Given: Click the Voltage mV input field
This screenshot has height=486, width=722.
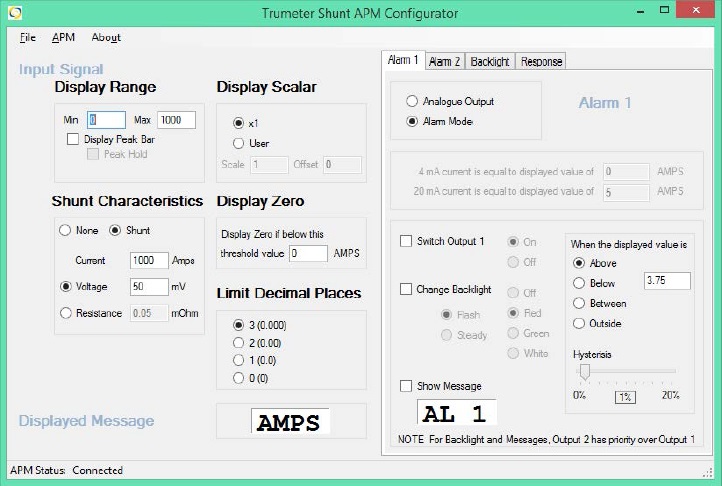Looking at the screenshot, I should (149, 287).
